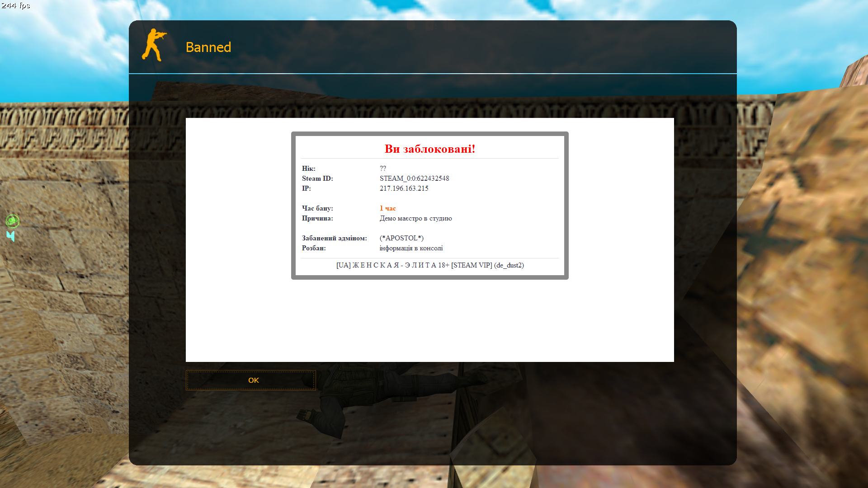Click the IP address 217.196.163.215
This screenshot has height=488, width=868.
pyautogui.click(x=404, y=188)
